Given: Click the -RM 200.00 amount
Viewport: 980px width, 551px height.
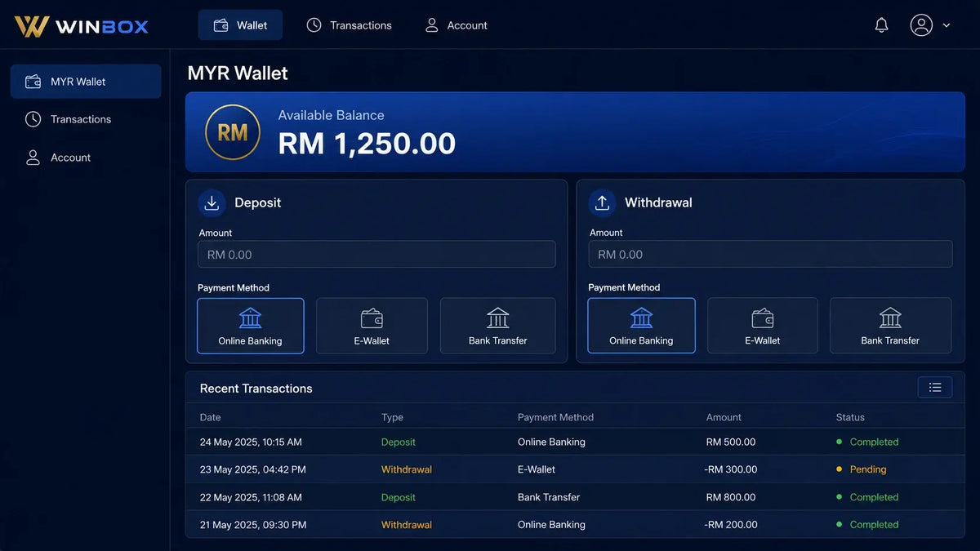Looking at the screenshot, I should coord(731,525).
